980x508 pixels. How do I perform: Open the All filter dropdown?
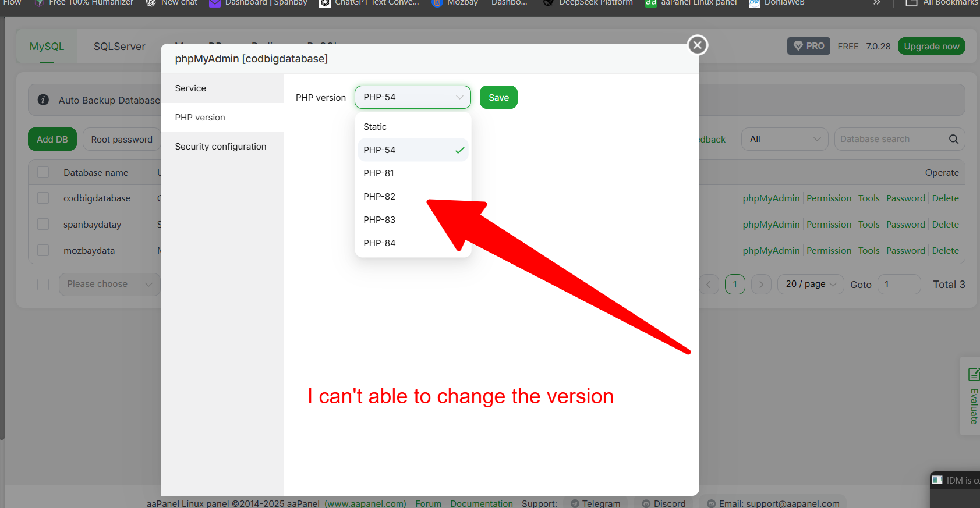coord(784,139)
